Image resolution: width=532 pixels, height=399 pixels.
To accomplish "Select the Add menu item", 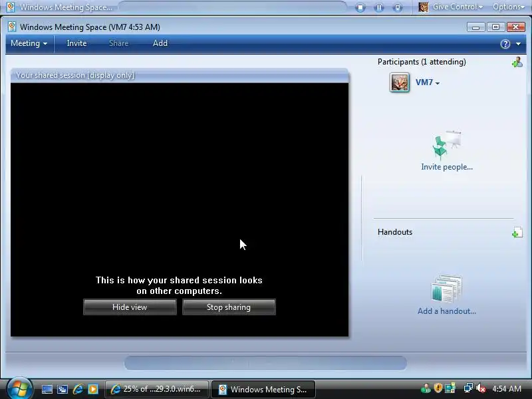I will coord(160,43).
